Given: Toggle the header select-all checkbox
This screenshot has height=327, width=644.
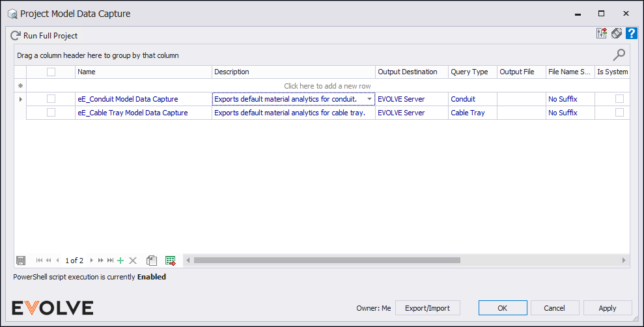Looking at the screenshot, I should click(x=51, y=72).
